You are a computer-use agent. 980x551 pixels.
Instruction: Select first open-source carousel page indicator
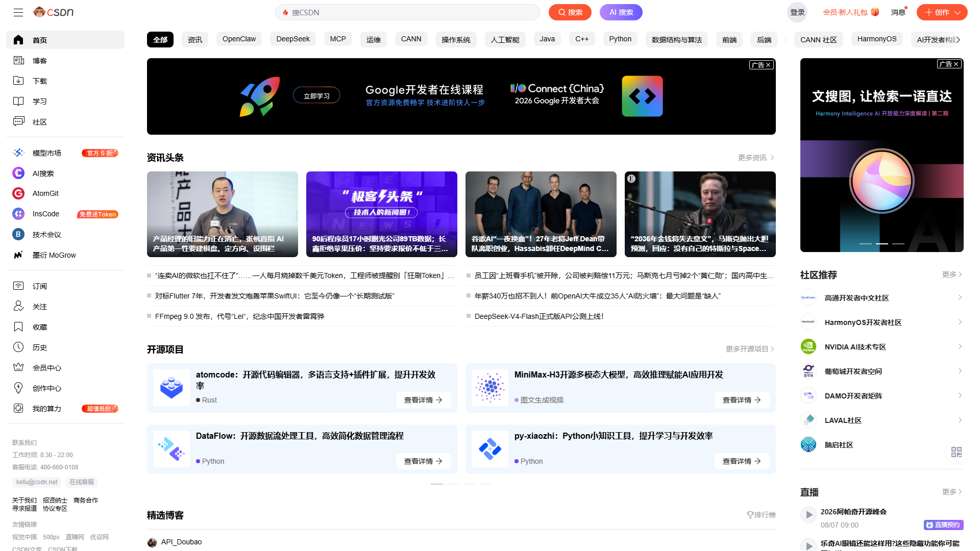pos(437,484)
